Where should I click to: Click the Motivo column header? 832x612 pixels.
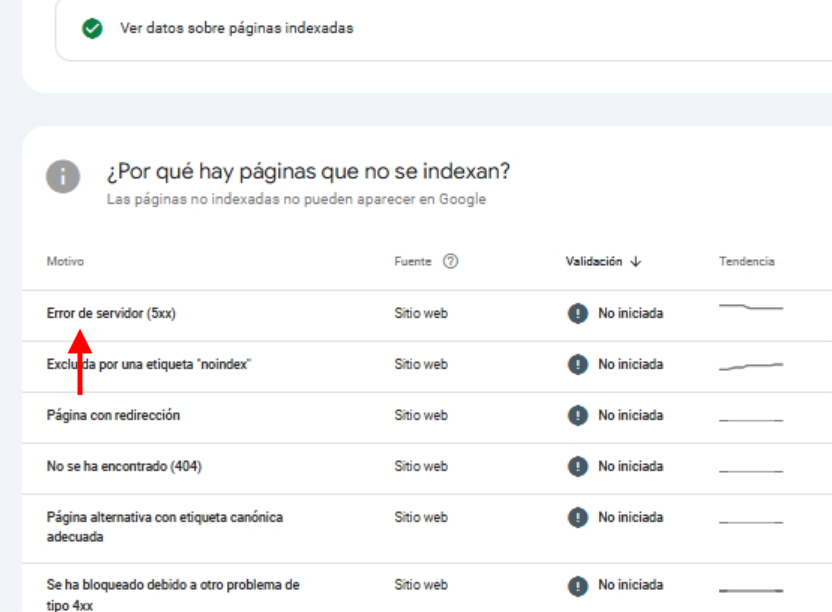pyautogui.click(x=65, y=261)
